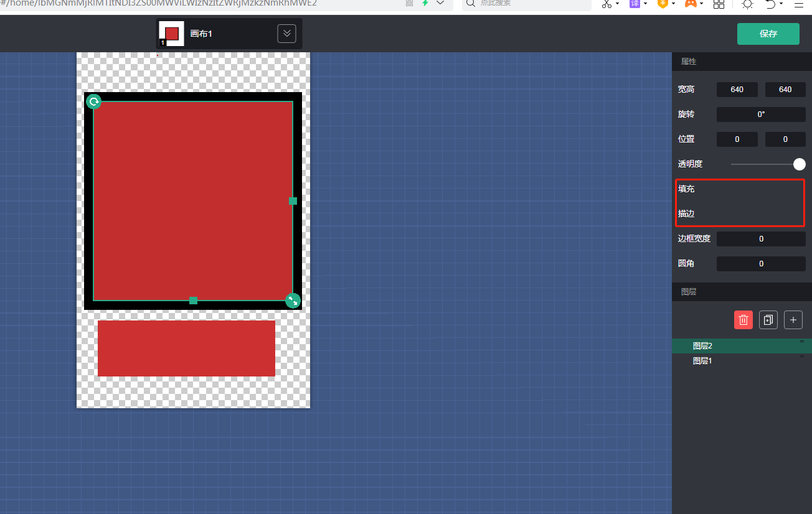Open the game controller dropdown arrow
This screenshot has width=812, height=514.
point(701,4)
